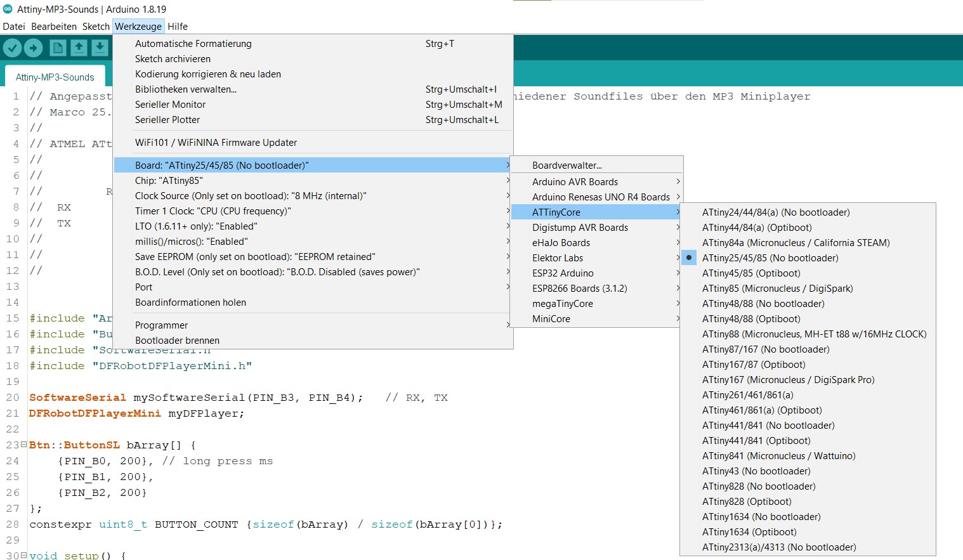Open the ESP32 Arduino boards submenu

(x=563, y=273)
